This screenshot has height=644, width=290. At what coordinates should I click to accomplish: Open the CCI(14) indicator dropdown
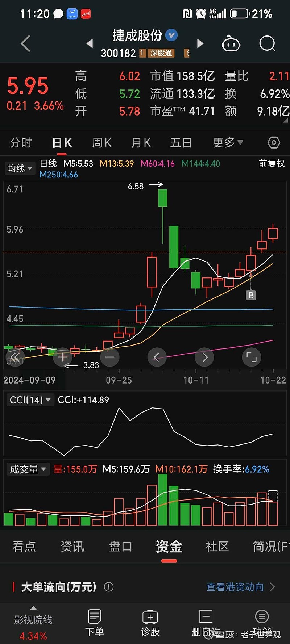click(30, 400)
